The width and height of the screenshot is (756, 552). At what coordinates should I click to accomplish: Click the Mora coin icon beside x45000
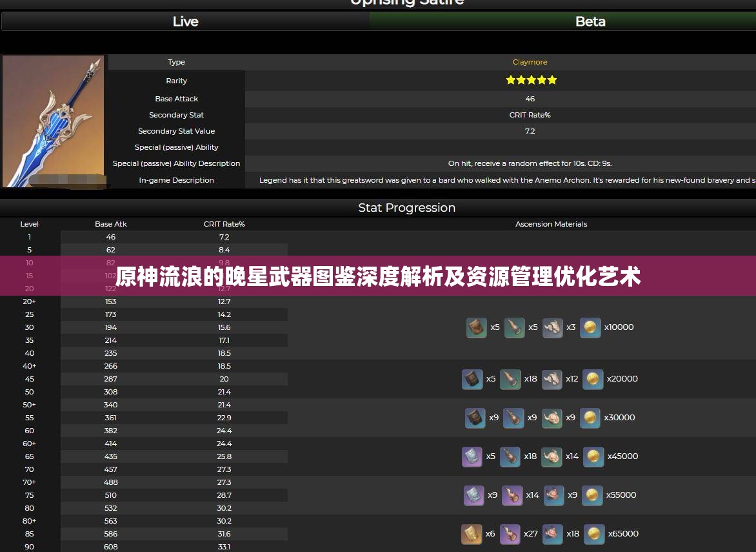[x=593, y=456]
